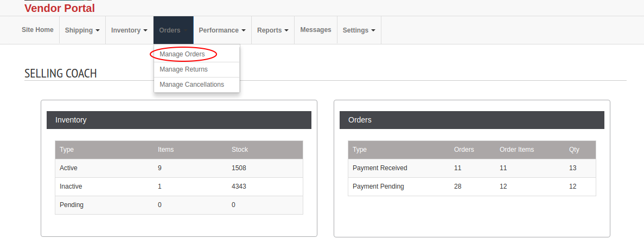Click the Vendor Portal title link
This screenshot has height=245, width=644.
coord(60,8)
